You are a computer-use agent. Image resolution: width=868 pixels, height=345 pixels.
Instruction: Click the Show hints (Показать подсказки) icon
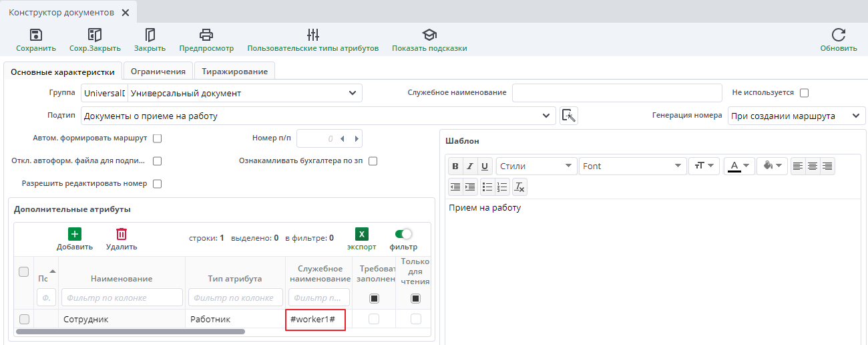click(x=429, y=35)
